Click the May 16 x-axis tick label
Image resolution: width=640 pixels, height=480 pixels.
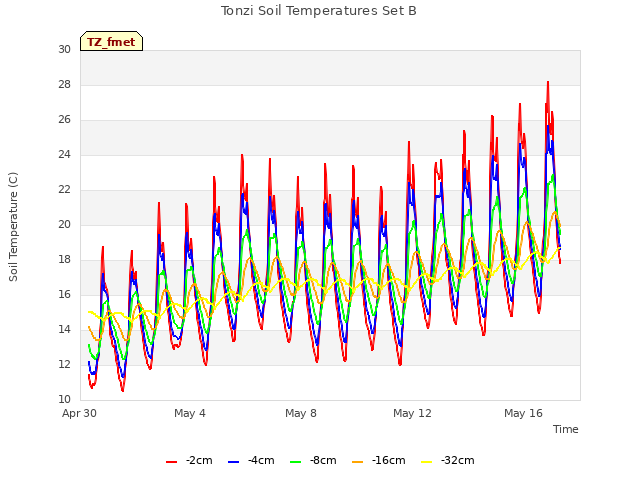523,413
